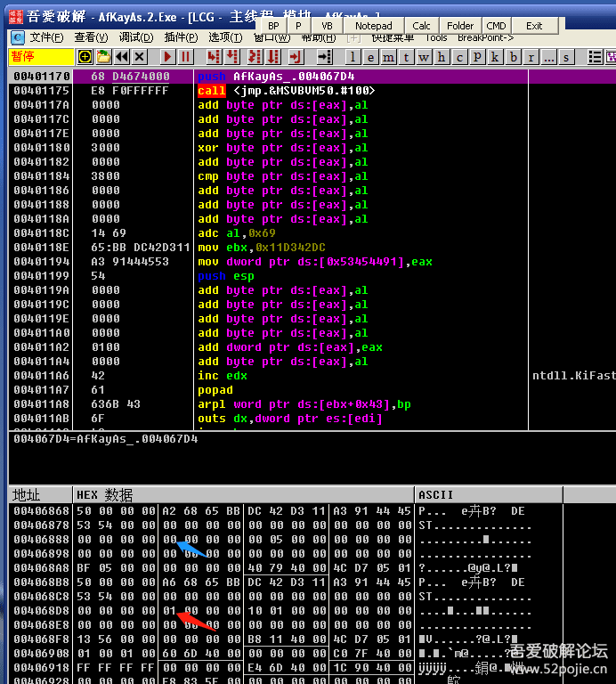The height and width of the screenshot is (684, 616).
Task: Open the 文件(F) menu
Action: click(46, 37)
